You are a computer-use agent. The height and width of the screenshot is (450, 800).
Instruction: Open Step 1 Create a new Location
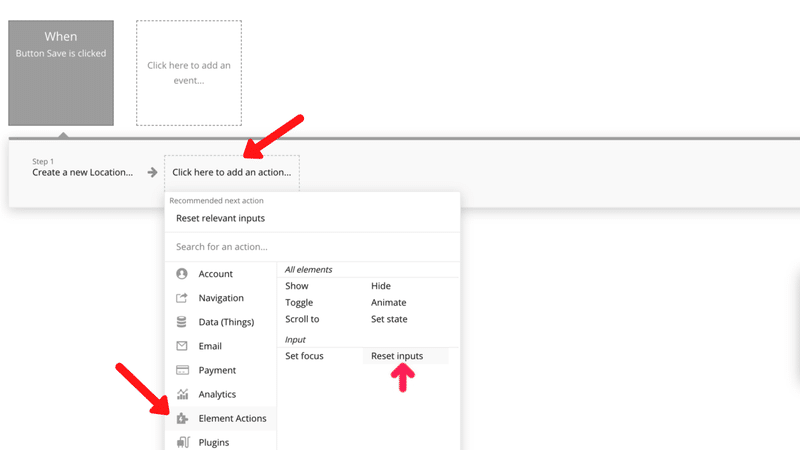(82, 168)
